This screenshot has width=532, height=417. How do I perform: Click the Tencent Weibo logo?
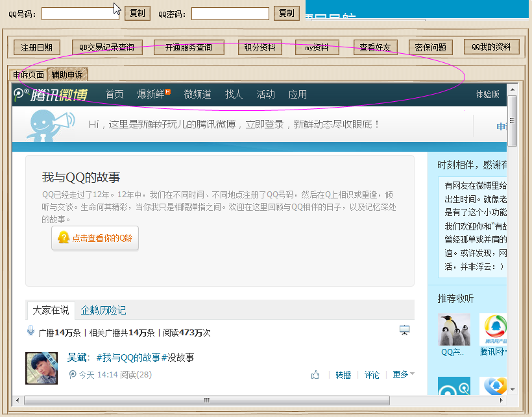[50, 94]
